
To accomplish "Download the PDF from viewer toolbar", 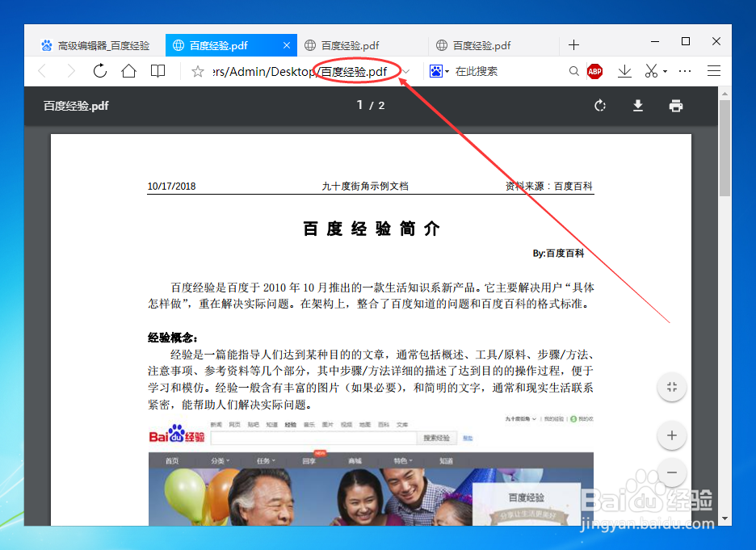I will point(638,106).
